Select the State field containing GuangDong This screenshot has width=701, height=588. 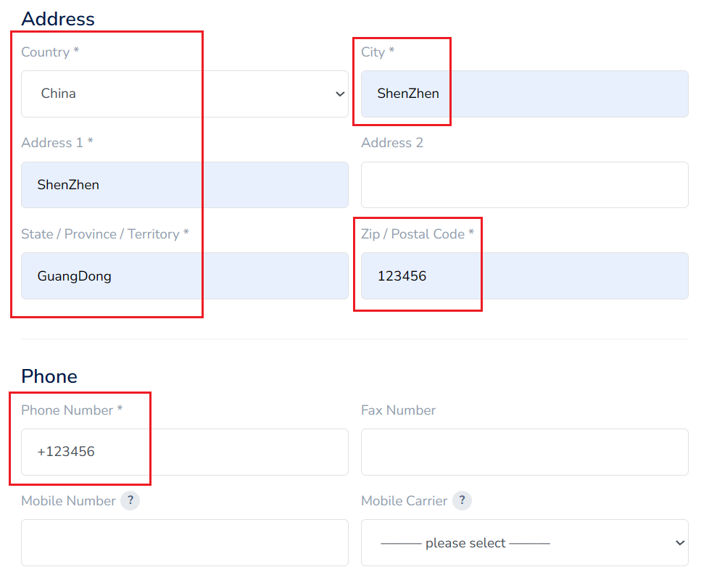184,276
